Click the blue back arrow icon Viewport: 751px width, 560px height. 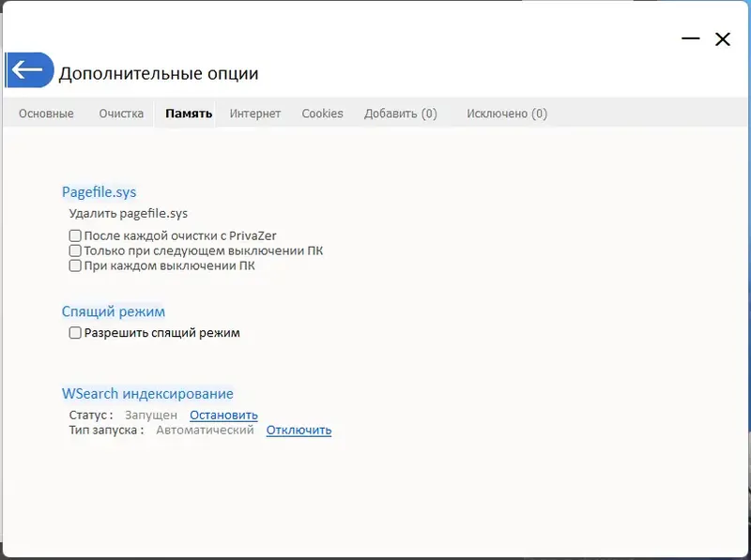tap(28, 71)
